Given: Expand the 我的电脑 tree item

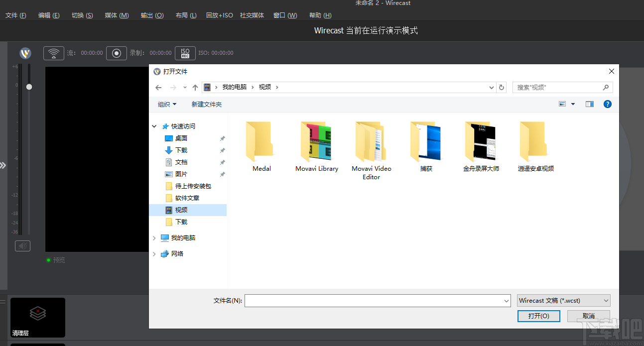Looking at the screenshot, I should [x=154, y=237].
